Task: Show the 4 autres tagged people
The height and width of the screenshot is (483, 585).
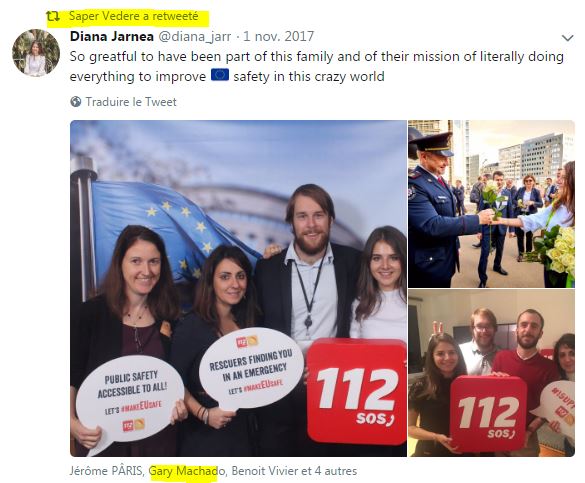Action: [336, 471]
